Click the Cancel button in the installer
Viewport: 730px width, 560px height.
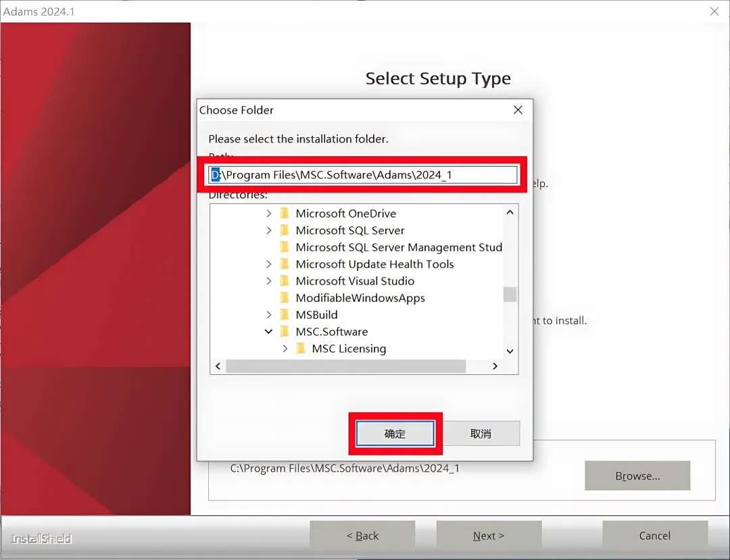(x=654, y=536)
